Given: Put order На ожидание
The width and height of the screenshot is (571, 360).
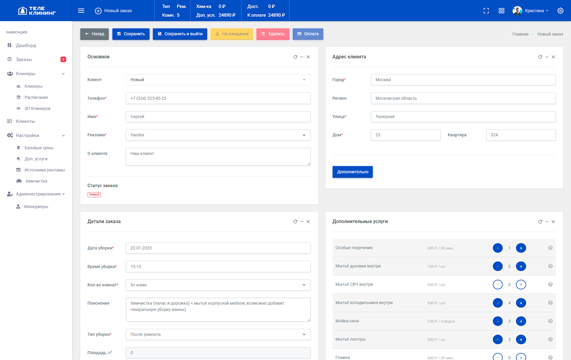Looking at the screenshot, I should [x=232, y=34].
